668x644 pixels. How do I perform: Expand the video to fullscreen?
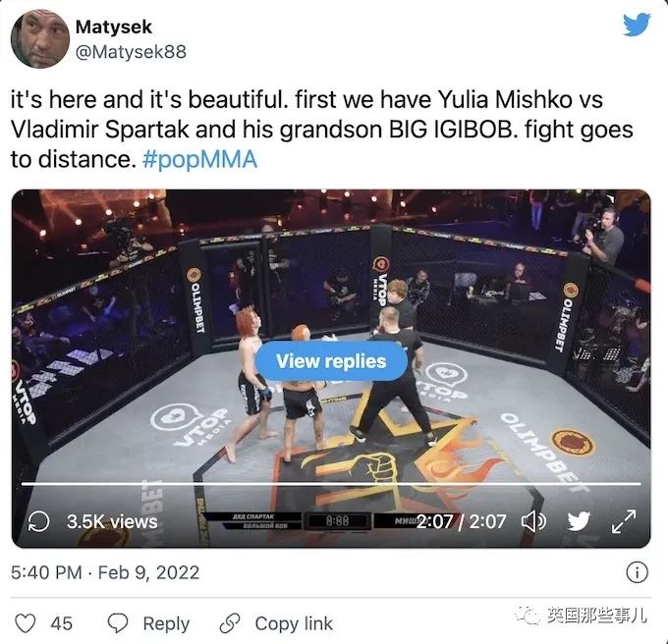tap(624, 521)
